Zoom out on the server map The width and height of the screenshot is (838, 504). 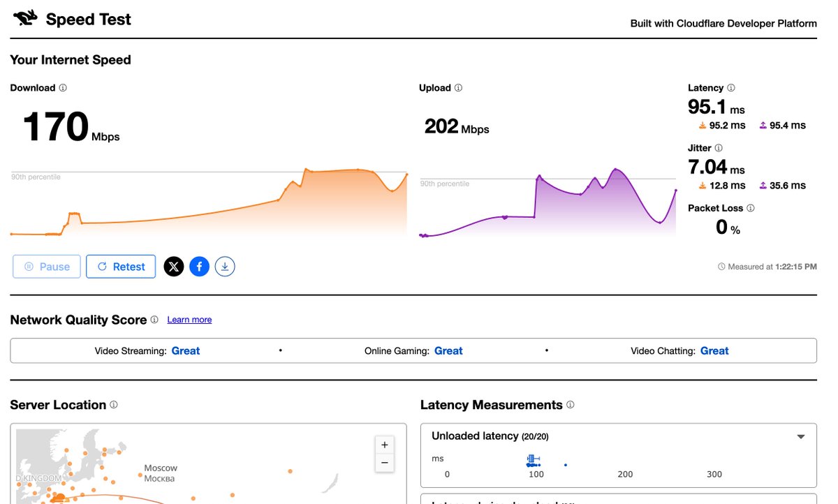pos(384,462)
